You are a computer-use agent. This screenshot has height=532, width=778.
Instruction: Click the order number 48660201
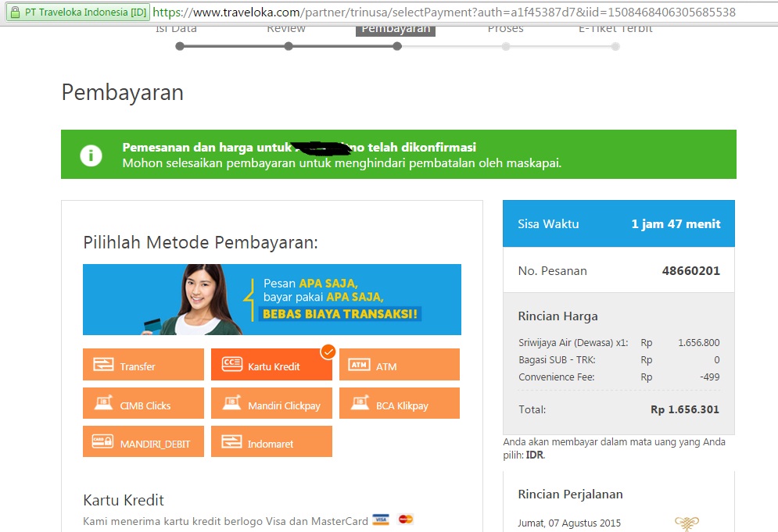[x=690, y=271]
